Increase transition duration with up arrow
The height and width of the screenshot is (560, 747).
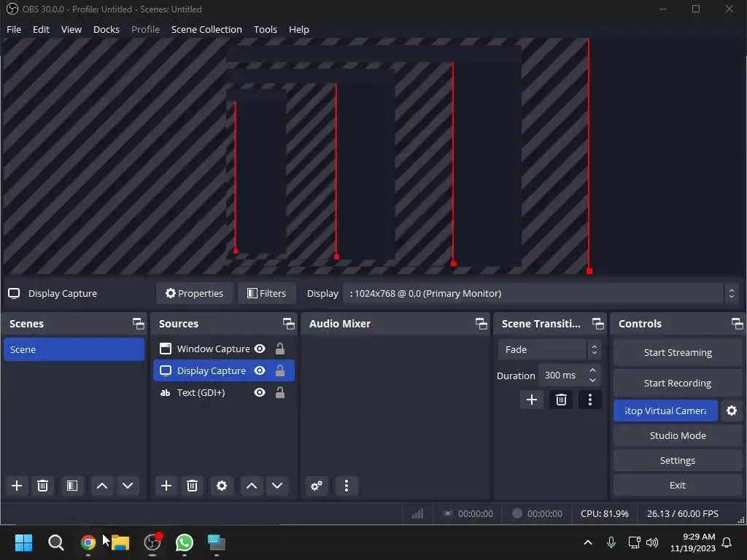(x=592, y=370)
